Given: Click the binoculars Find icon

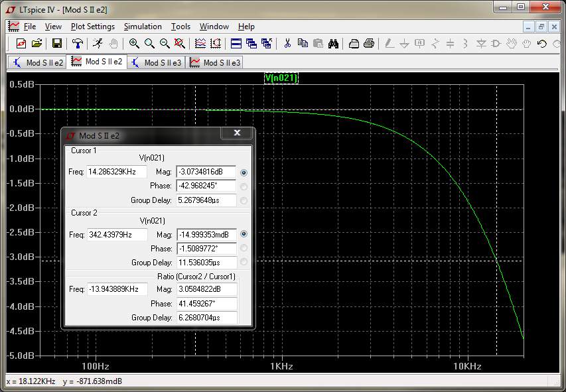Looking at the screenshot, I should pos(333,44).
